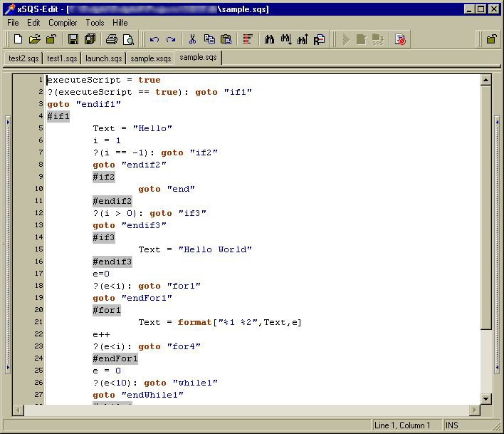Click the #if1 label on line 4
The height and width of the screenshot is (434, 504).
[x=58, y=116]
